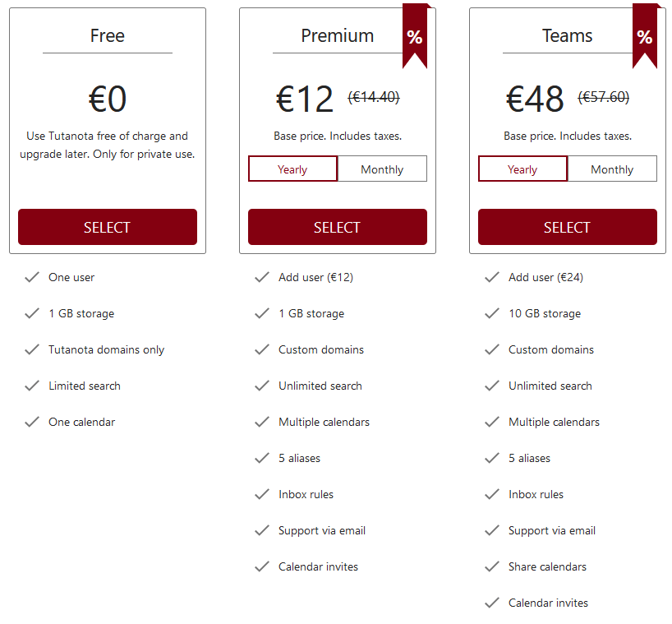Viewport: 672px width, 624px height.
Task: Select the Premium plan
Action: (338, 227)
